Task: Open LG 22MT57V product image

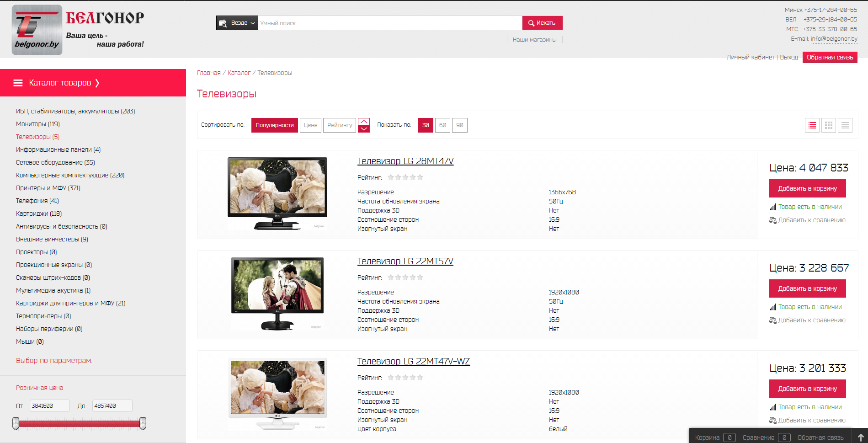Action: 277,294
